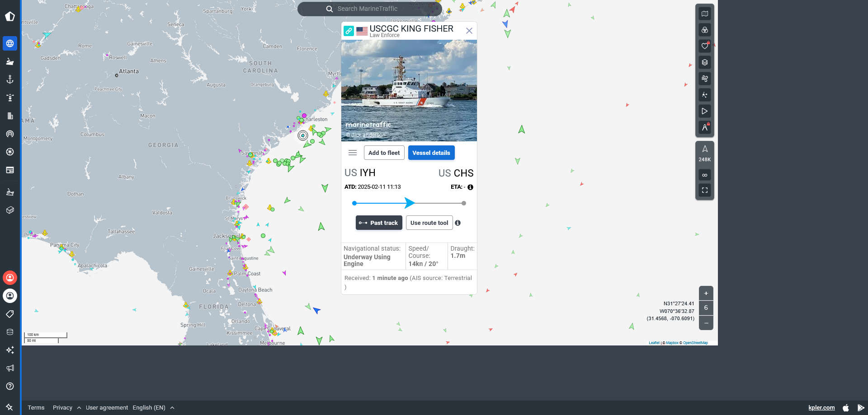Open the Companies building icon
868x415 pixels.
pos(10,116)
